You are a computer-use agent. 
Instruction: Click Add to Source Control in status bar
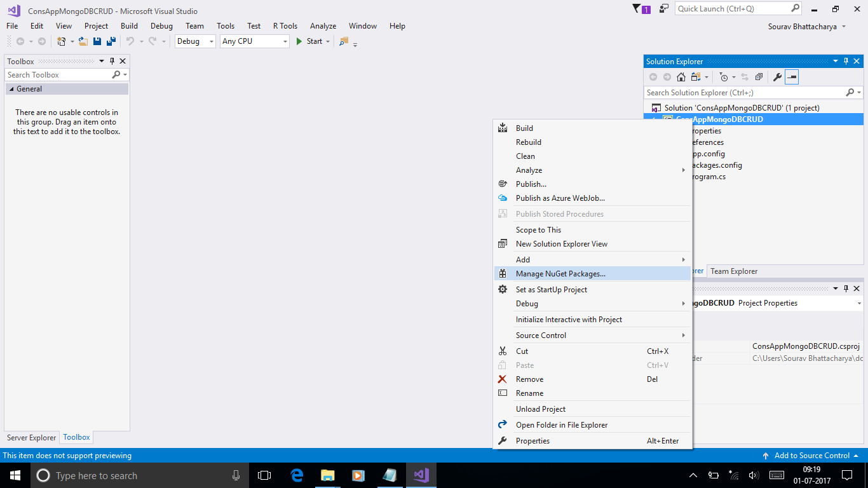pos(811,456)
